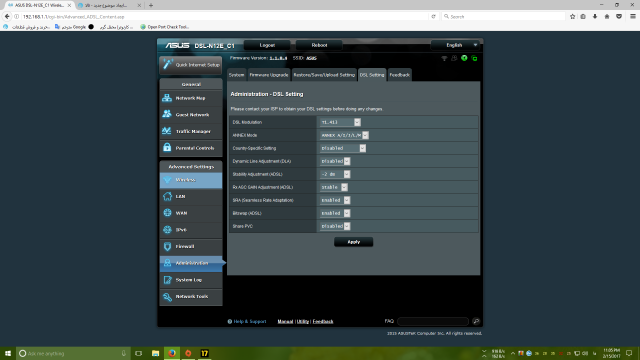Open the Feedback link in footer

click(x=323, y=322)
